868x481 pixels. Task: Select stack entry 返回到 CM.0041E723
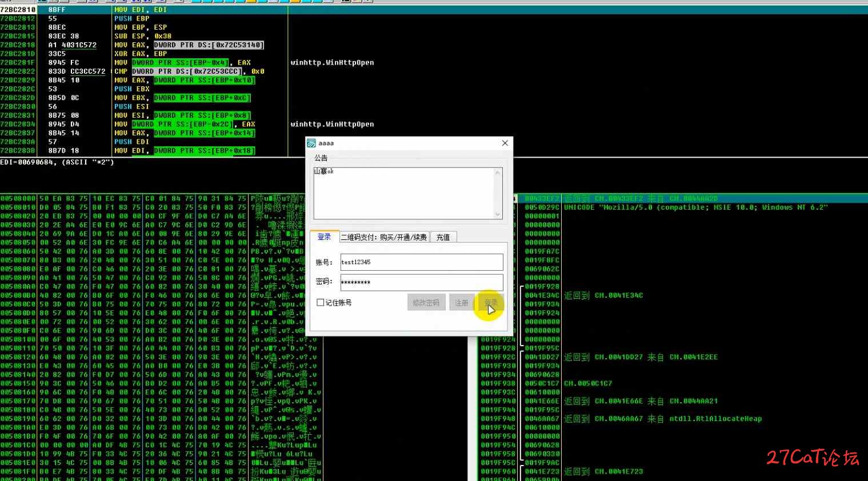603,471
